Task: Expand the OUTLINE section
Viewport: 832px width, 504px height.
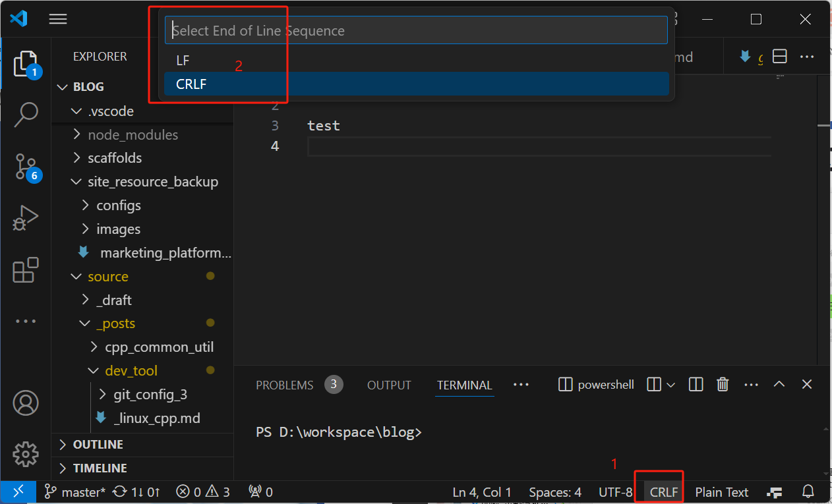Action: click(x=98, y=445)
